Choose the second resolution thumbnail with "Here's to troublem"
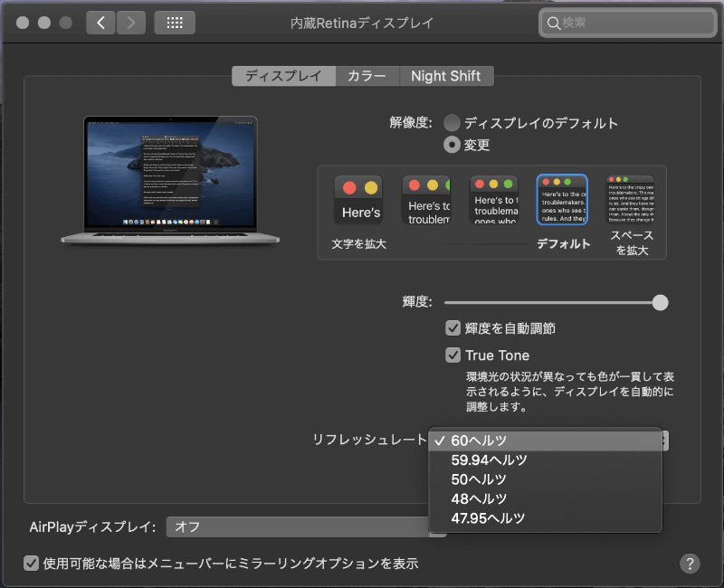This screenshot has height=588, width=724. 426,200
